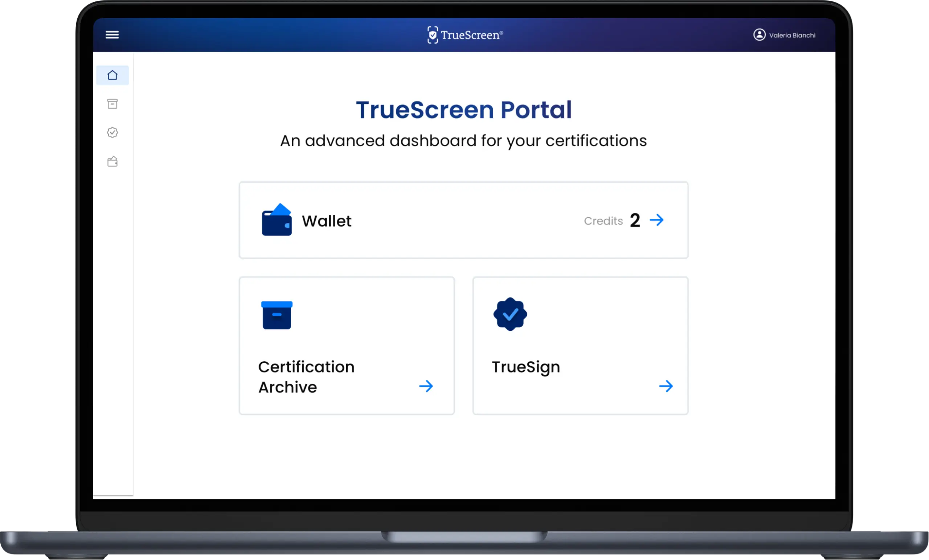Click the arrow on the Wallet card
This screenshot has height=560, width=929.
(656, 220)
